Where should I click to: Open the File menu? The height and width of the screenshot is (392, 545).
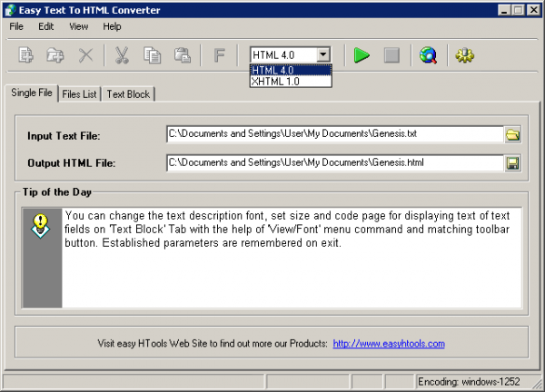click(x=16, y=26)
